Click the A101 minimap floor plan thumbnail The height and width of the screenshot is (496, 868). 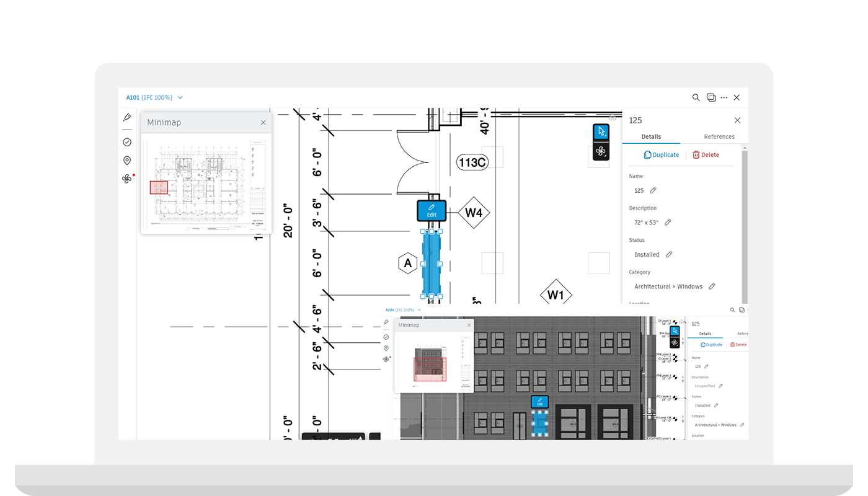(205, 185)
